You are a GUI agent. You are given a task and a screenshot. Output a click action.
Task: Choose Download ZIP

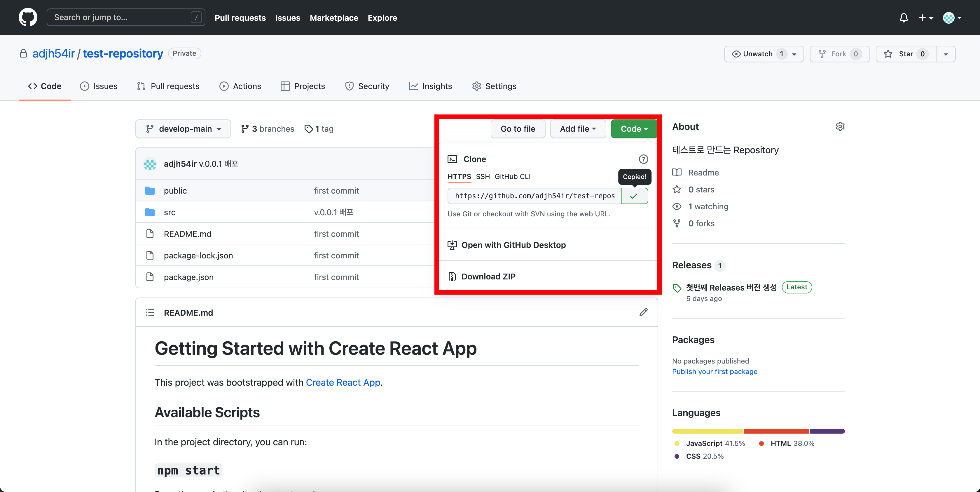click(x=482, y=277)
